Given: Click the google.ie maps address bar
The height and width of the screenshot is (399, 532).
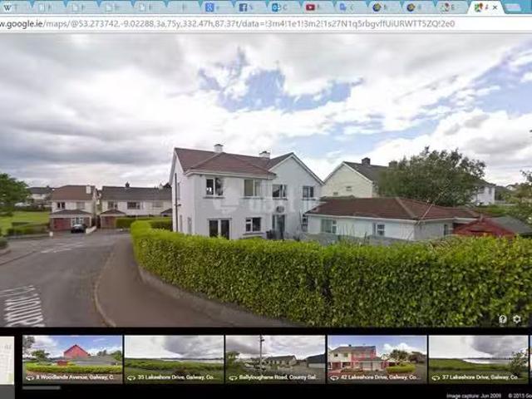Looking at the screenshot, I should pos(266,24).
